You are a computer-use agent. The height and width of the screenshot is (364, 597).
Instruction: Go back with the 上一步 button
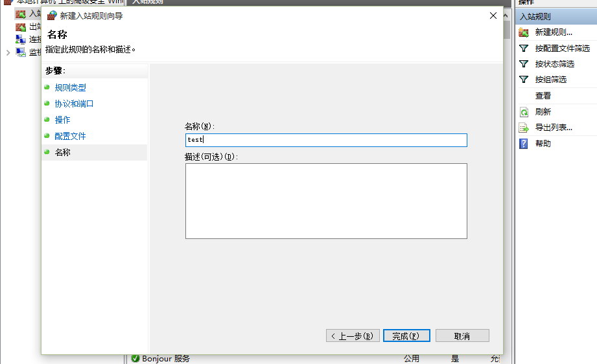click(353, 336)
